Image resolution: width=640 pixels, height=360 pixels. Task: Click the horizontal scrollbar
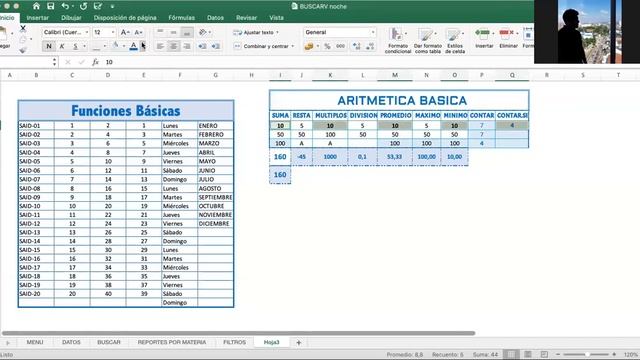[238, 333]
